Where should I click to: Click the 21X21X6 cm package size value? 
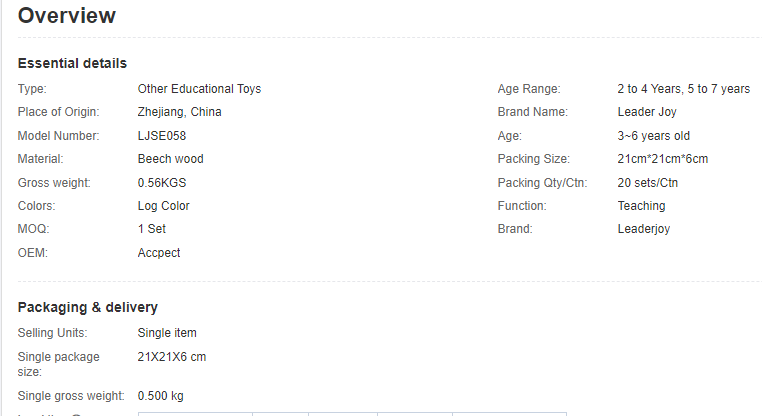pos(172,357)
